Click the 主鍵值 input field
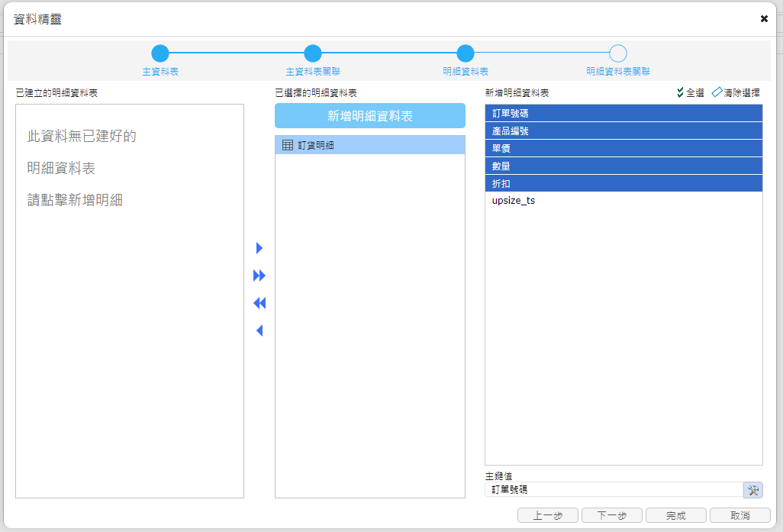Screen dimensions: 783x532 coord(614,490)
